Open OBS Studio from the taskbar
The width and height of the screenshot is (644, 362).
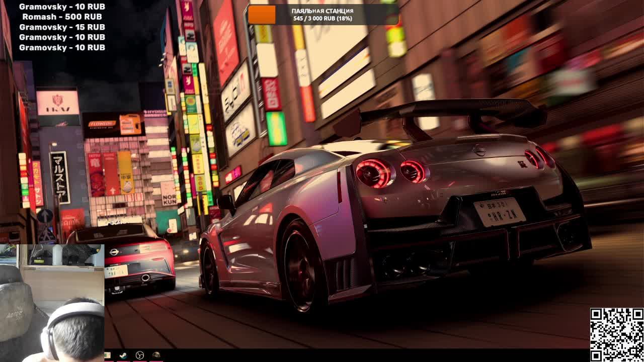[140, 355]
